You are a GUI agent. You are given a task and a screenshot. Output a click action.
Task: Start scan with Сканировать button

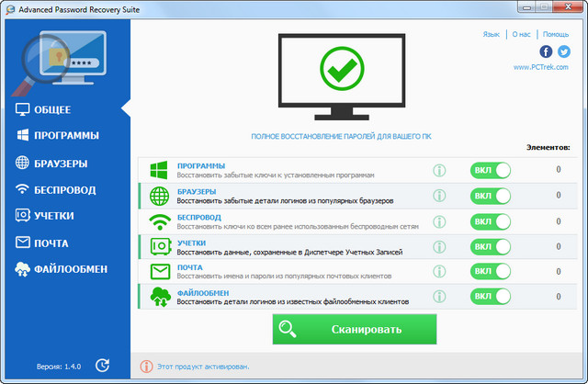[x=355, y=329]
